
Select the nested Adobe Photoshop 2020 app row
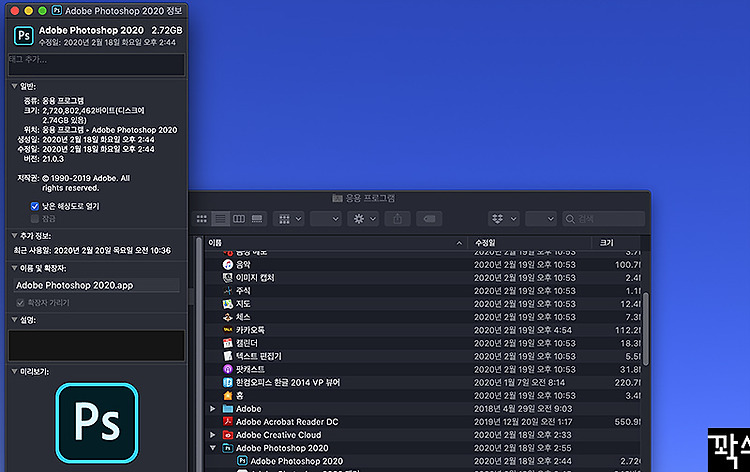tap(423, 461)
